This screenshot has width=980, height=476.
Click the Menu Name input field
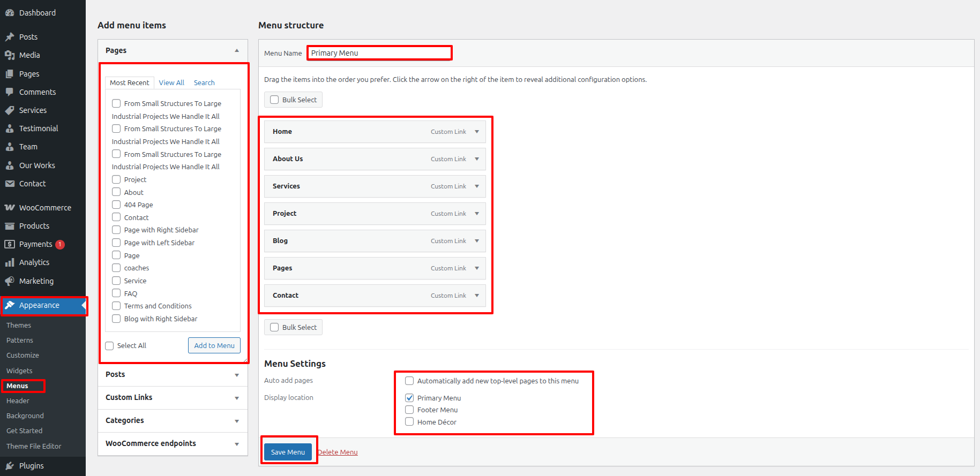coord(379,53)
